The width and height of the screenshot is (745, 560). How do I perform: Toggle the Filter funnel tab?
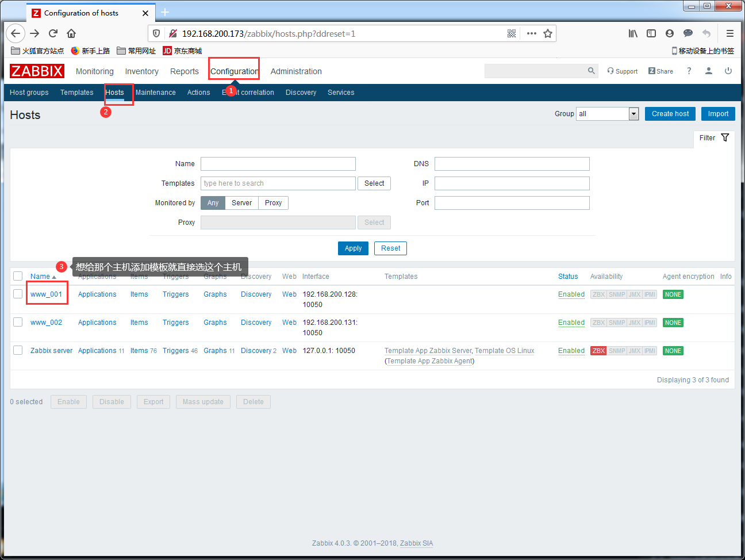(x=714, y=138)
